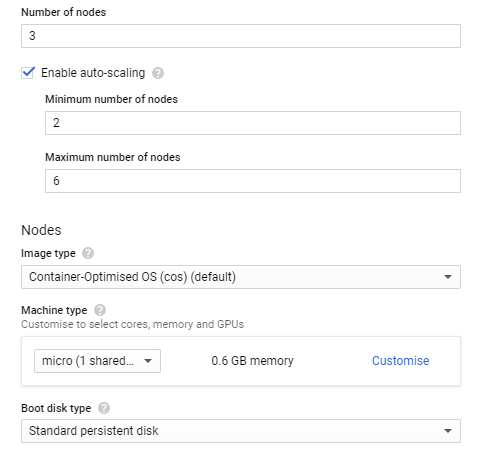Focus the Number of nodes field
491x450 pixels.
point(241,36)
